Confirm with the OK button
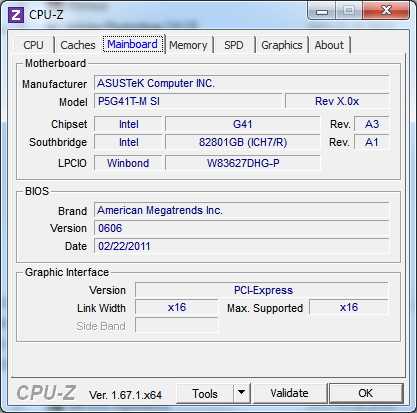417x413 pixels. coord(366,394)
